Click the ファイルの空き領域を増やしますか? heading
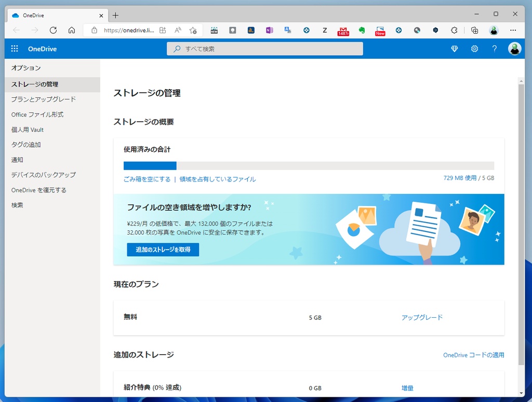 point(189,207)
